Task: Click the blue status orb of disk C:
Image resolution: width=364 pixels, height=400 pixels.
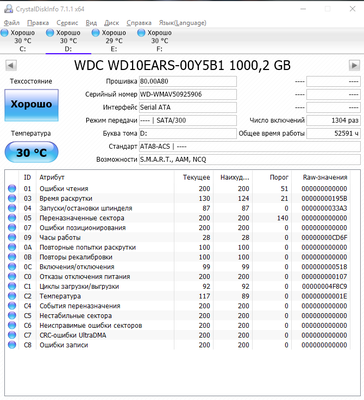Action: pyautogui.click(x=4, y=33)
